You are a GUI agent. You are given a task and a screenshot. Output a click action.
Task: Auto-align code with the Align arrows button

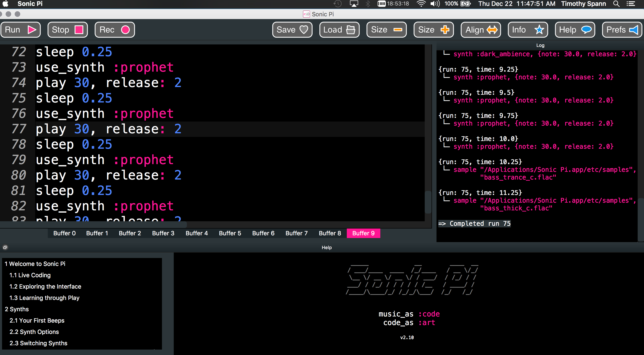point(480,30)
